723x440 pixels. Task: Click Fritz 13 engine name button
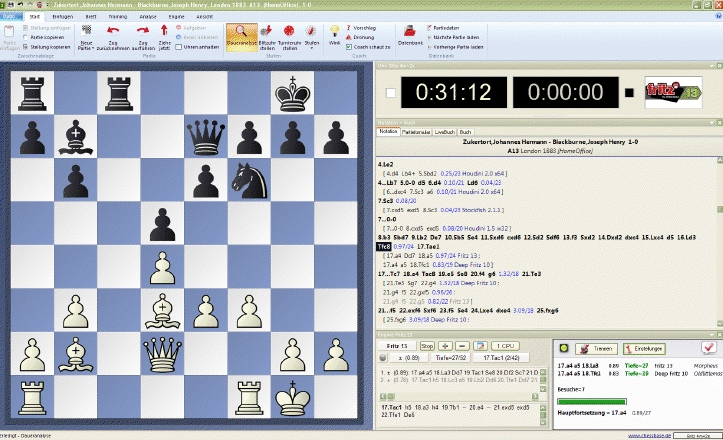point(397,346)
